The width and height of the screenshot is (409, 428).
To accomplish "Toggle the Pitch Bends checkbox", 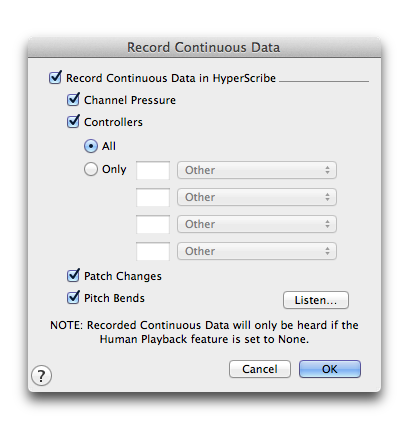I will click(73, 298).
